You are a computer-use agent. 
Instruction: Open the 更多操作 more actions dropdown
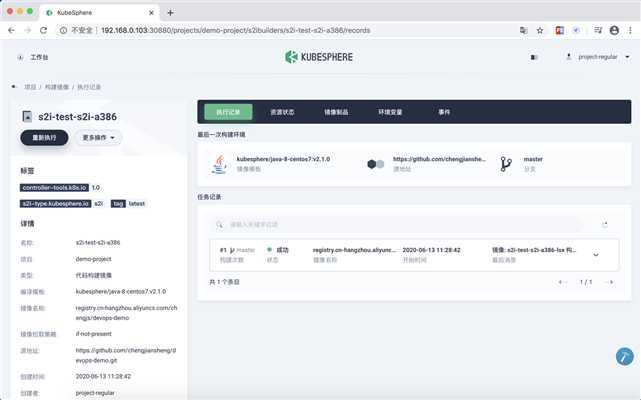point(99,137)
